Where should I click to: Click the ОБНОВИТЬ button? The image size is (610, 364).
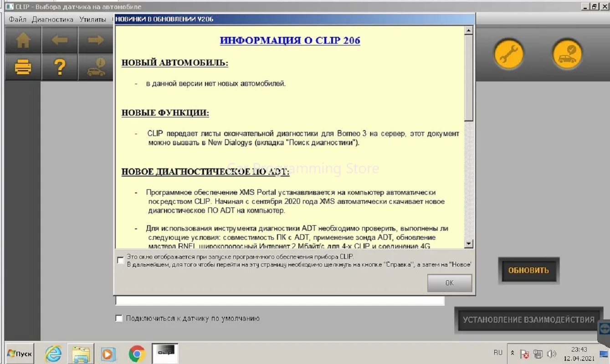point(528,270)
